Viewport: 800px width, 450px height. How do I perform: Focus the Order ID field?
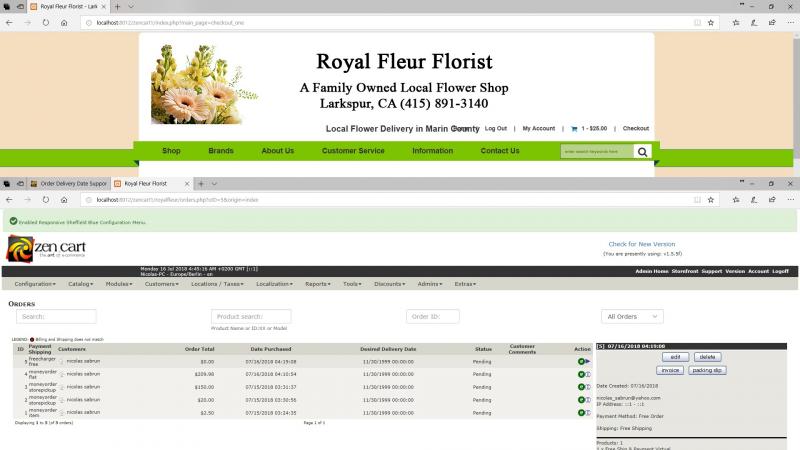(x=433, y=316)
